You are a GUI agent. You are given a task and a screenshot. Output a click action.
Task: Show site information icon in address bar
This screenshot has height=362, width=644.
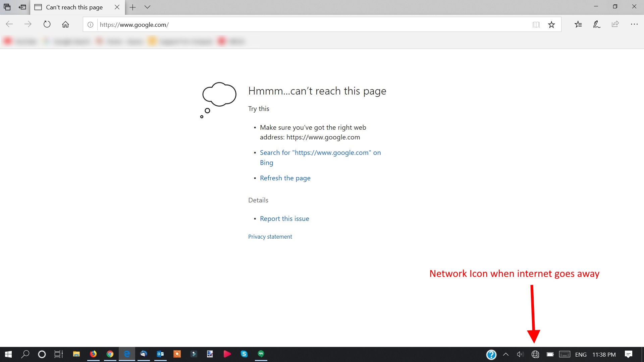coord(90,24)
